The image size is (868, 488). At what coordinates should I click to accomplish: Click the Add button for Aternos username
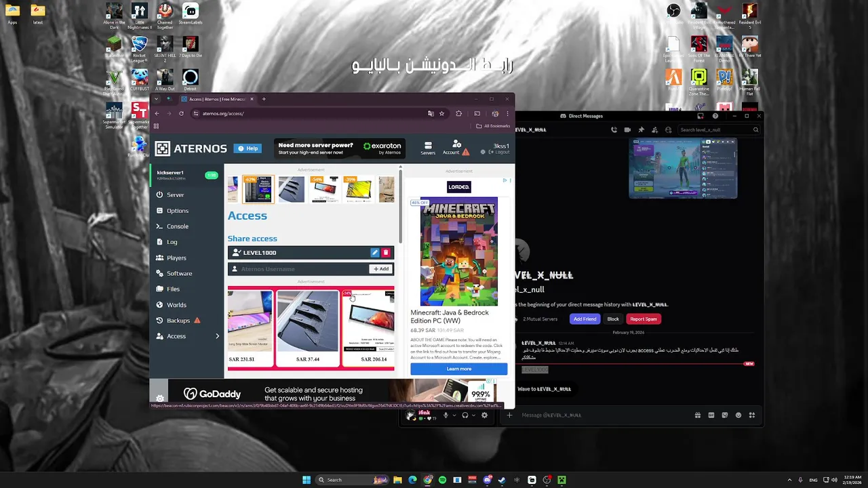(x=381, y=269)
